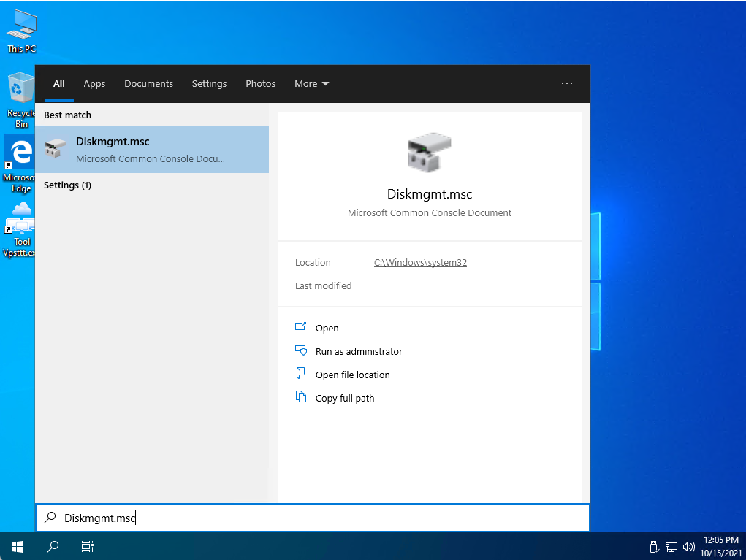Expand the Settings (1) results group
Viewport: 746px width, 560px height.
point(67,185)
